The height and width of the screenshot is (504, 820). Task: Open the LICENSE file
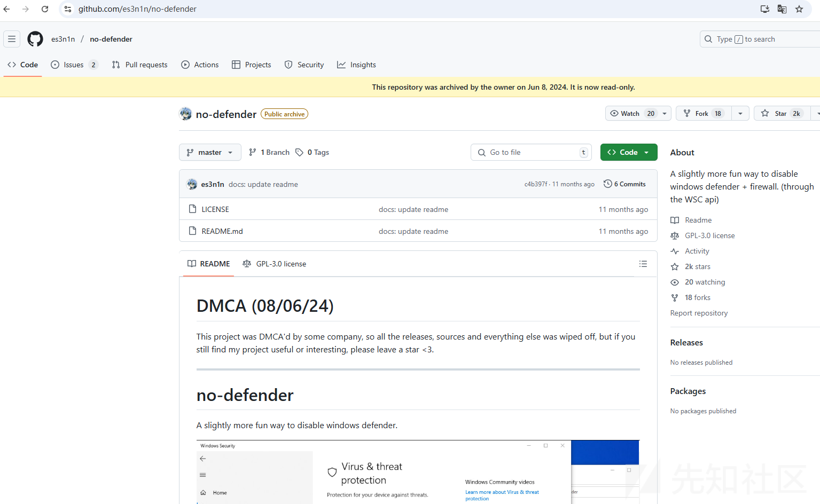(x=215, y=209)
